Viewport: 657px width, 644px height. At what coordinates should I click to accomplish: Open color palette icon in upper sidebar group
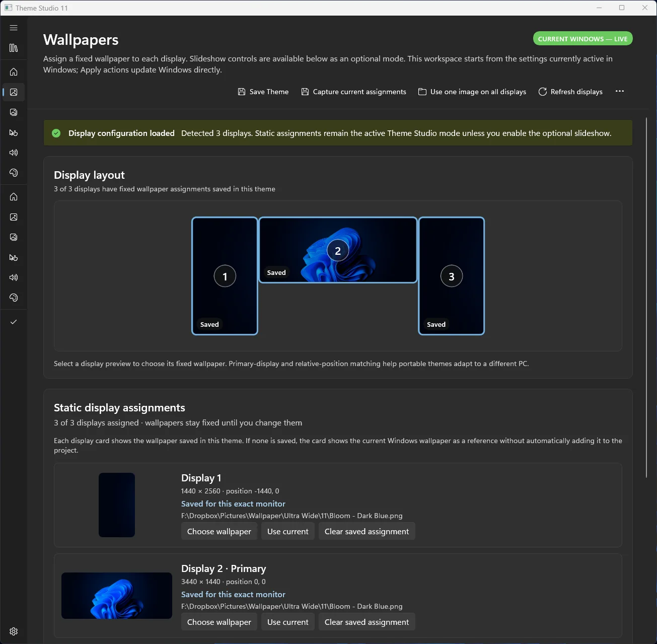click(14, 173)
